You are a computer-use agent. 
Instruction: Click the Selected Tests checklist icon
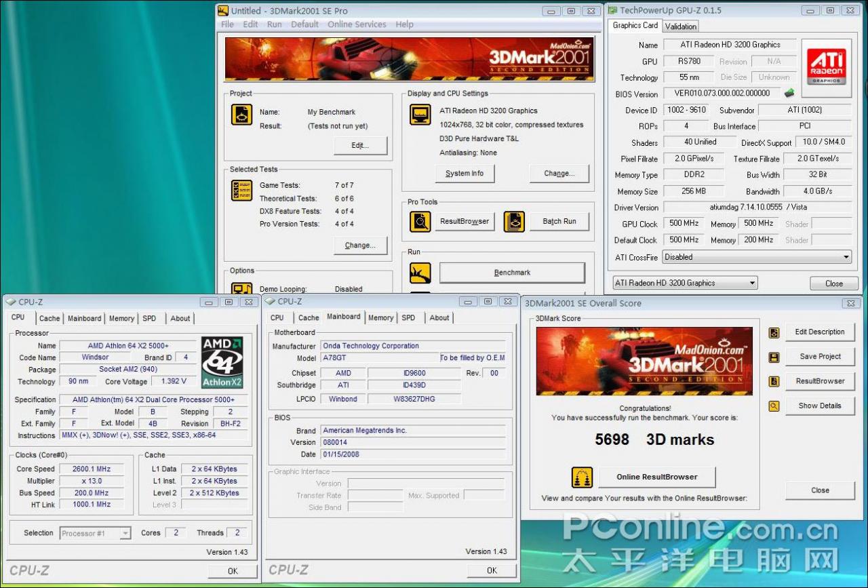pos(241,191)
